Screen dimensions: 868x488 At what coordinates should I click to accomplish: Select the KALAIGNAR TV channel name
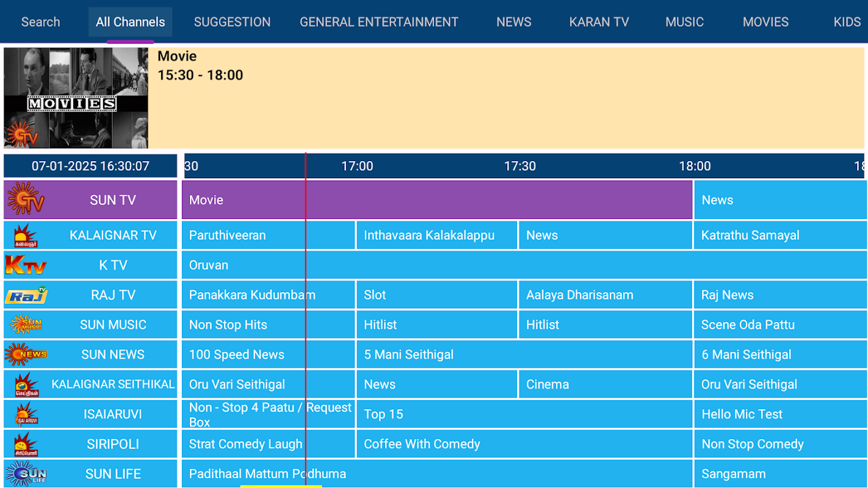[113, 235]
